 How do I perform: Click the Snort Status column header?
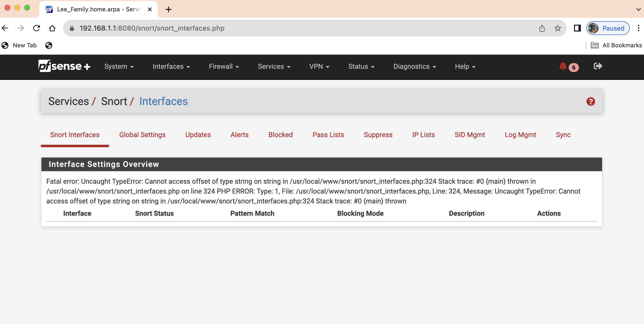coord(154,214)
